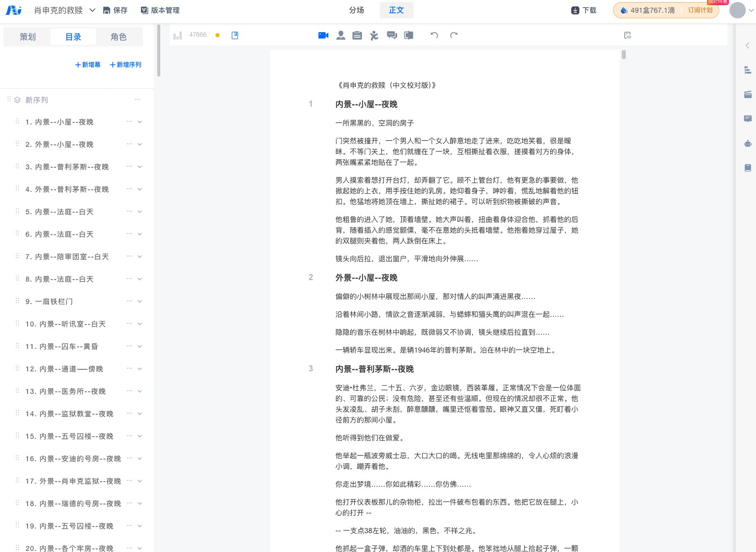Expand scene 16. 内景--安迪的号房--夜晚 chevron

tap(140, 459)
